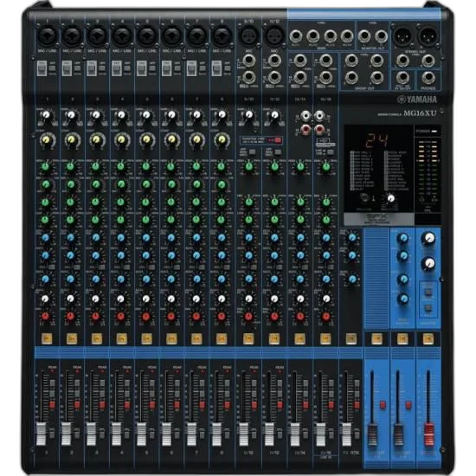Click the channel 13/14 red BAL knob
This screenshot has width=476, height=476.
coord(300,316)
